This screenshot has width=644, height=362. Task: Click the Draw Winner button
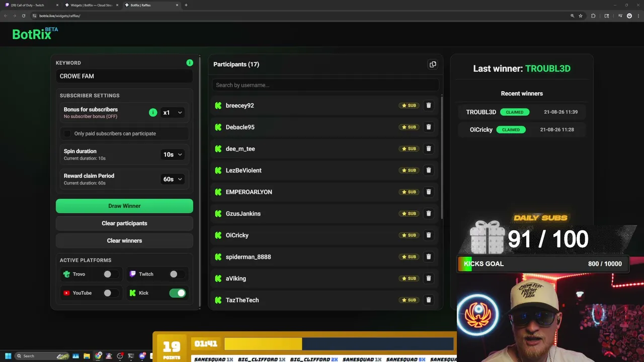coord(124,206)
